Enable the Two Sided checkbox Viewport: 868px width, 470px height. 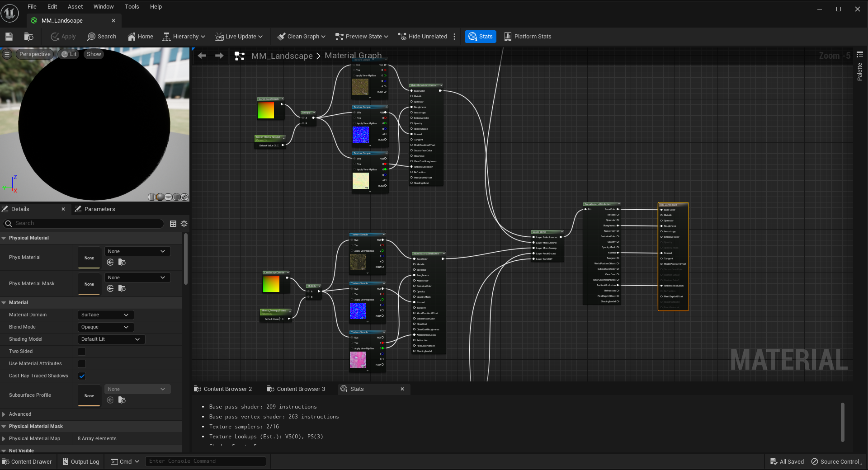(x=82, y=352)
